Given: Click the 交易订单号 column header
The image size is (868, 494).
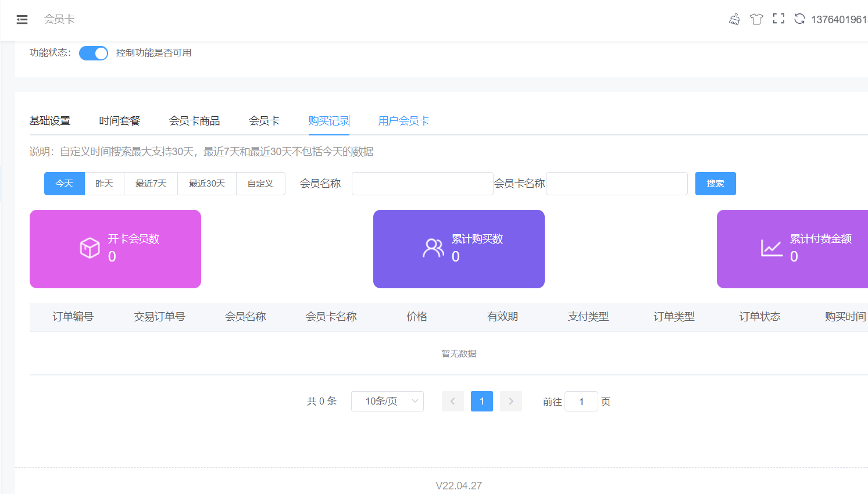Looking at the screenshot, I should (159, 317).
